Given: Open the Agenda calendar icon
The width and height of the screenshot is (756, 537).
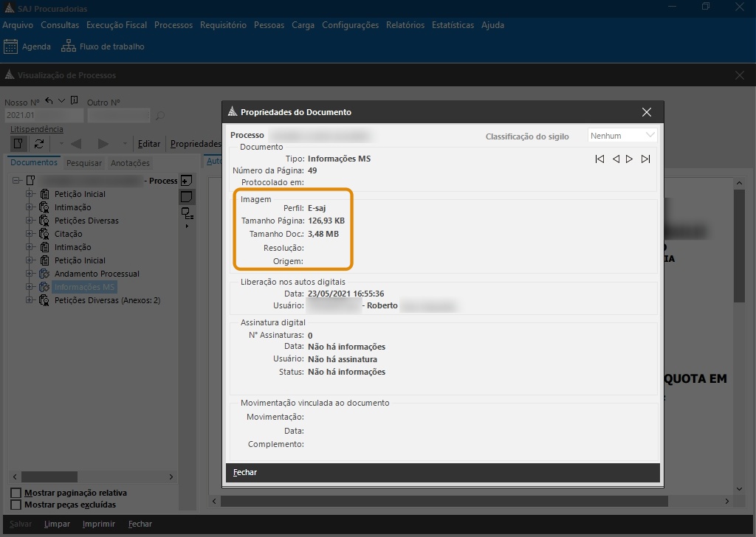Looking at the screenshot, I should [10, 46].
